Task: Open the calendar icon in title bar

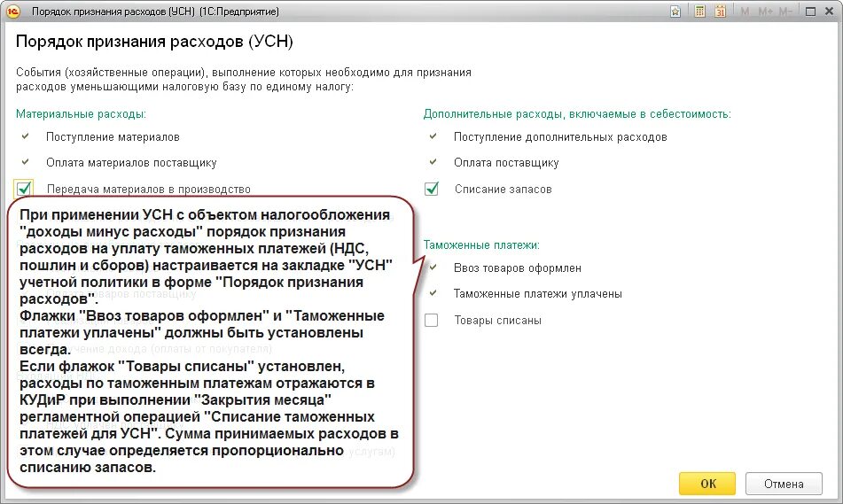Action: coord(721,12)
